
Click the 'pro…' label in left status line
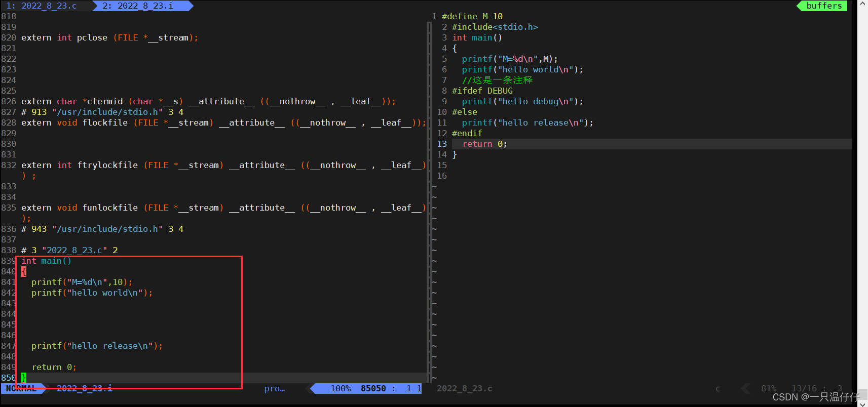pyautogui.click(x=275, y=388)
